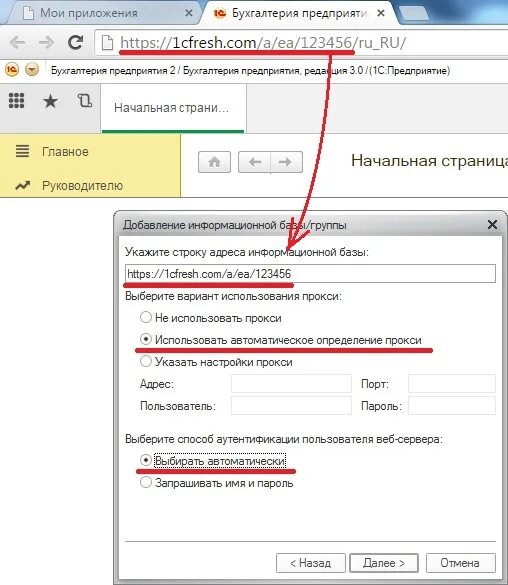Image resolution: width=508 pixels, height=585 pixels.
Task: Click the hamburger icon beside Главное
Action: 22,151
